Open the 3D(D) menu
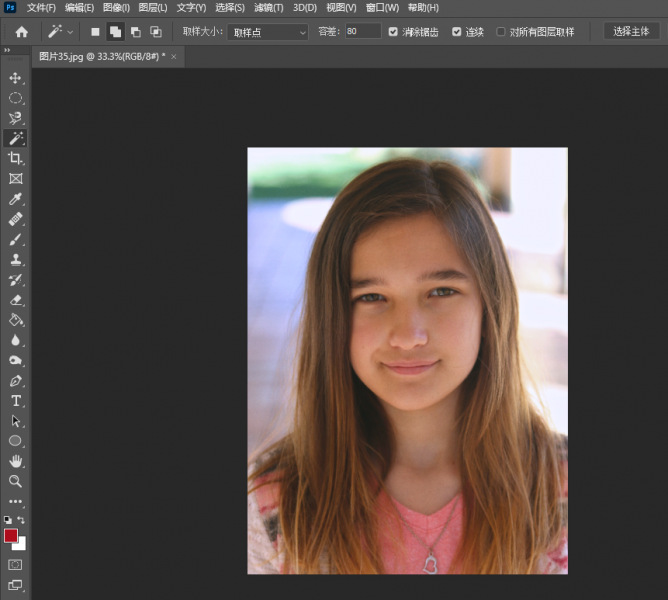Viewport: 668px width, 600px height. tap(305, 8)
